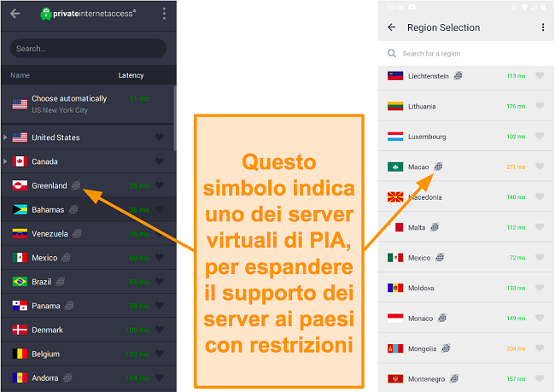Viewport: 555px width, 392px height.
Task: Click Malta virtual server globe icon
Action: coord(435,227)
